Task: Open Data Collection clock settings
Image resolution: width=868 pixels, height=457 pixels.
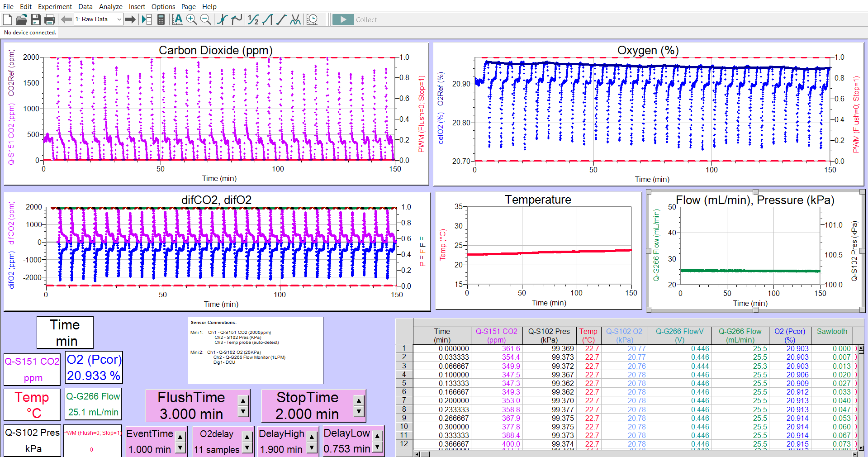Action: point(312,19)
